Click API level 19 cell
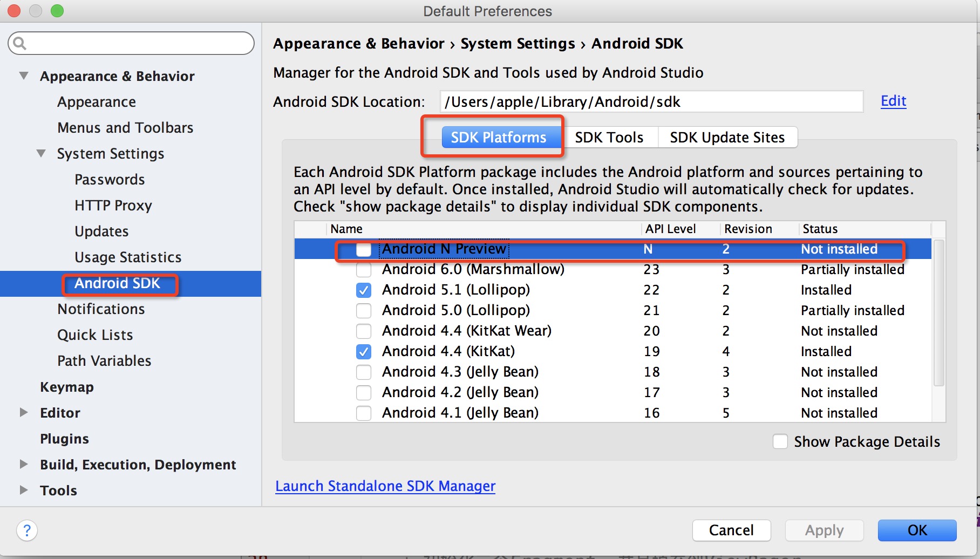This screenshot has height=559, width=980. [651, 351]
